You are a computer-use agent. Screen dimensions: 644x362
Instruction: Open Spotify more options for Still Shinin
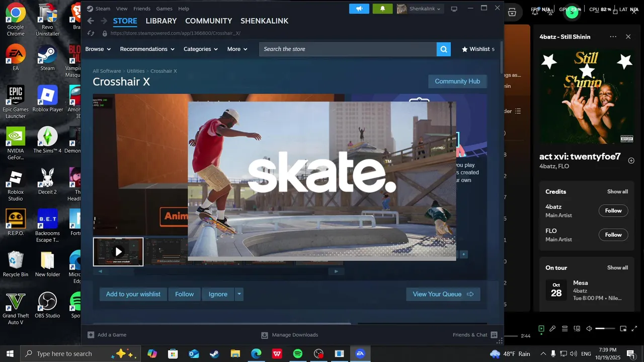613,37
